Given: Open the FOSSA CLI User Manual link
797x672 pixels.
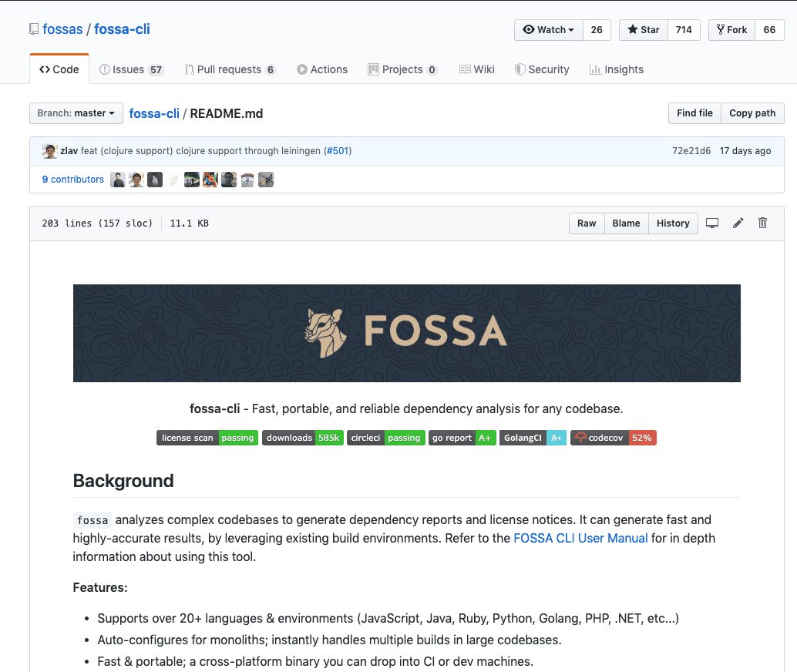Looking at the screenshot, I should pyautogui.click(x=580, y=538).
